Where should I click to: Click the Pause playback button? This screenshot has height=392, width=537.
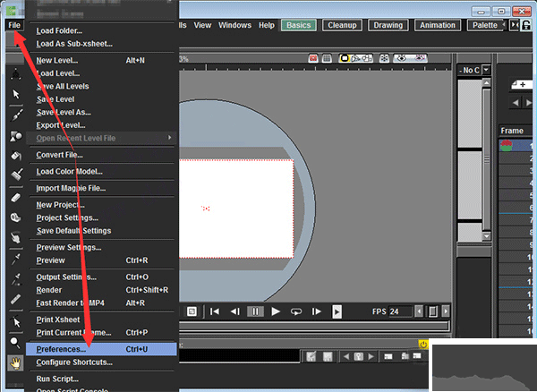click(255, 311)
